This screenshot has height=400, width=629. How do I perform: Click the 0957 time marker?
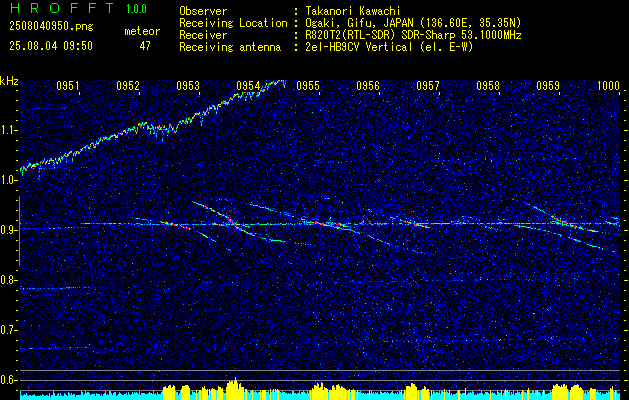(428, 86)
